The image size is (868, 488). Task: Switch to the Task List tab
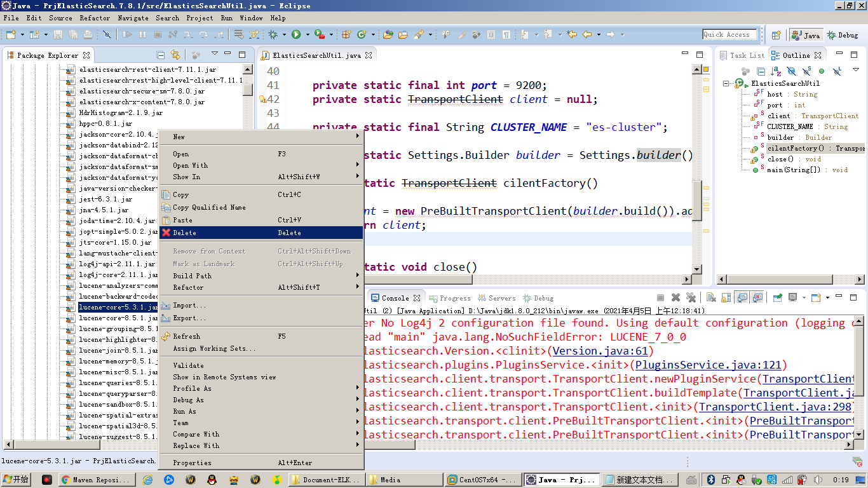pyautogui.click(x=742, y=55)
